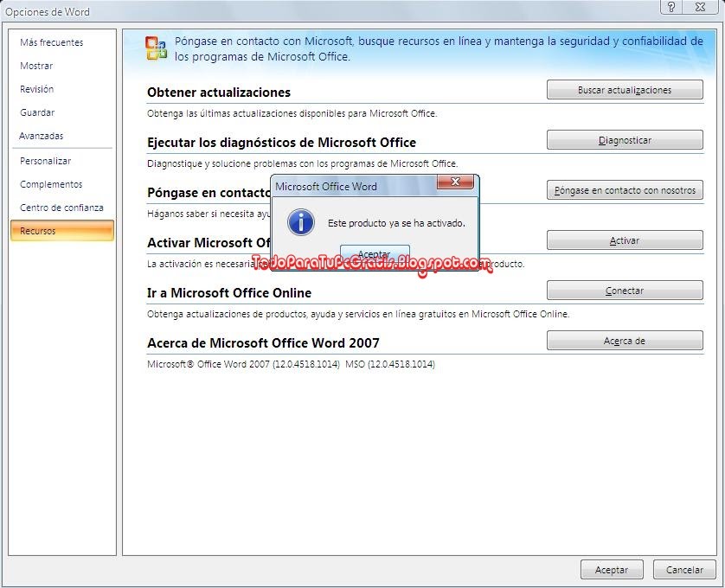Open Centro de confianza
The image size is (725, 588).
(61, 208)
